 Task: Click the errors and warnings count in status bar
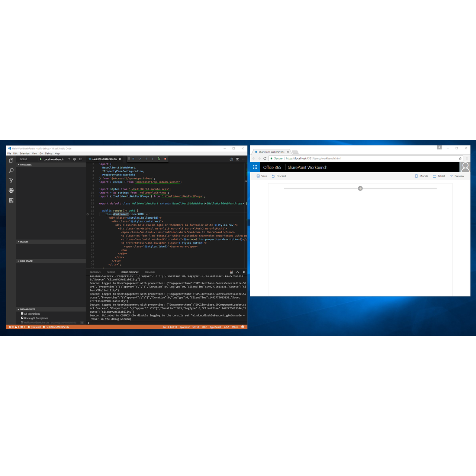pos(17,327)
